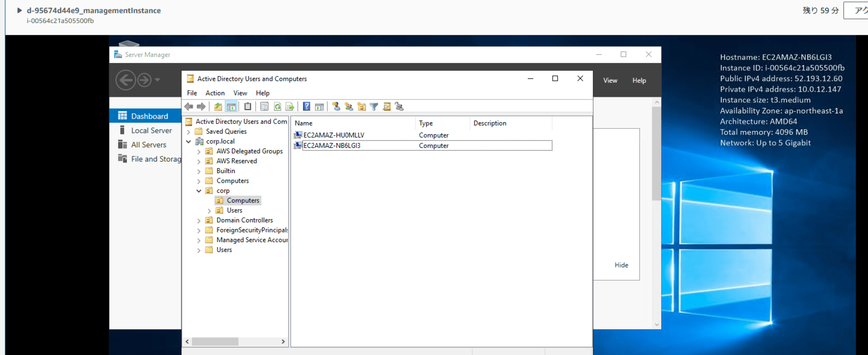Create a new group with toolbar icon
Image resolution: width=868 pixels, height=355 pixels.
(x=349, y=106)
